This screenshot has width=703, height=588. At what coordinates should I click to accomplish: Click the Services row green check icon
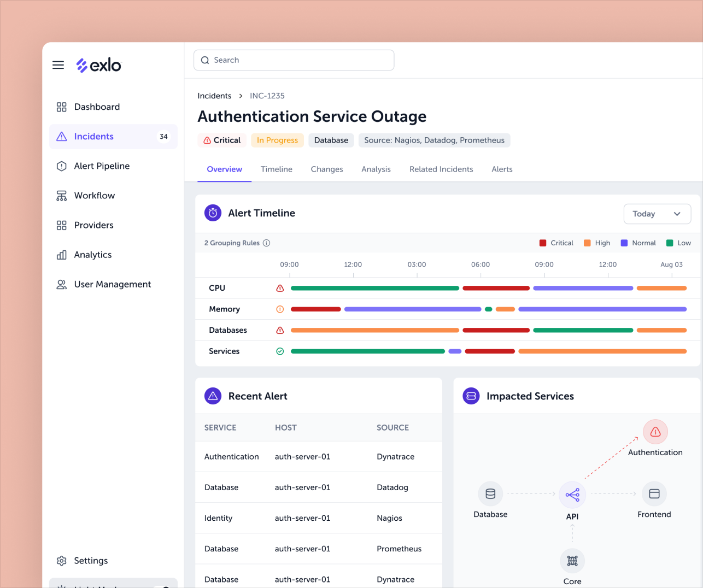click(x=280, y=351)
